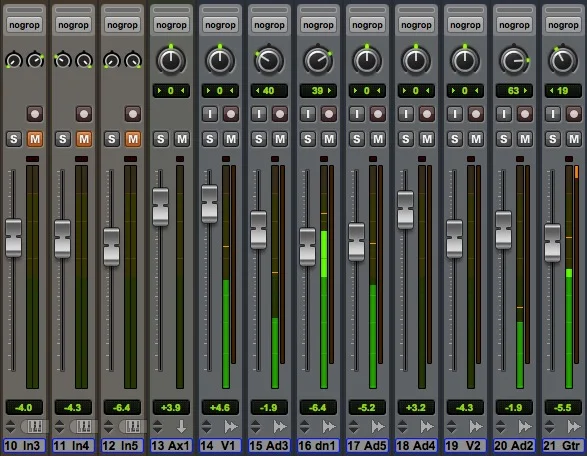Record-arm track 18 Ad4

click(427, 114)
